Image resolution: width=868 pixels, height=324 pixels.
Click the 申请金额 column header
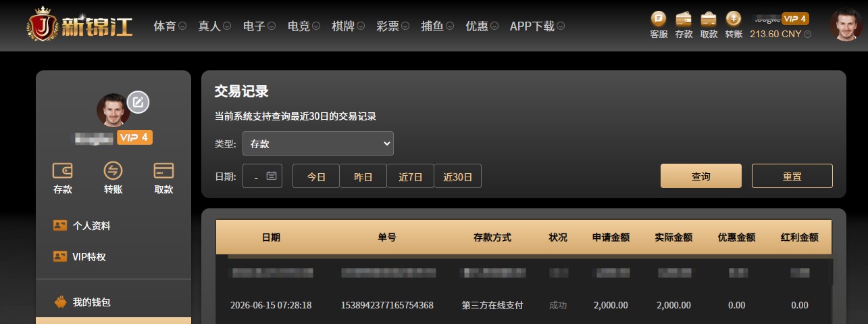(x=611, y=237)
